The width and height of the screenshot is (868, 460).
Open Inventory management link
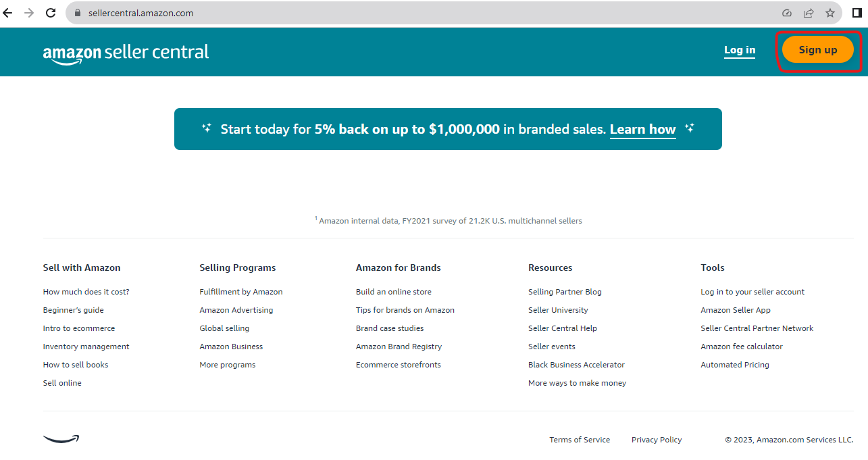[x=86, y=347]
